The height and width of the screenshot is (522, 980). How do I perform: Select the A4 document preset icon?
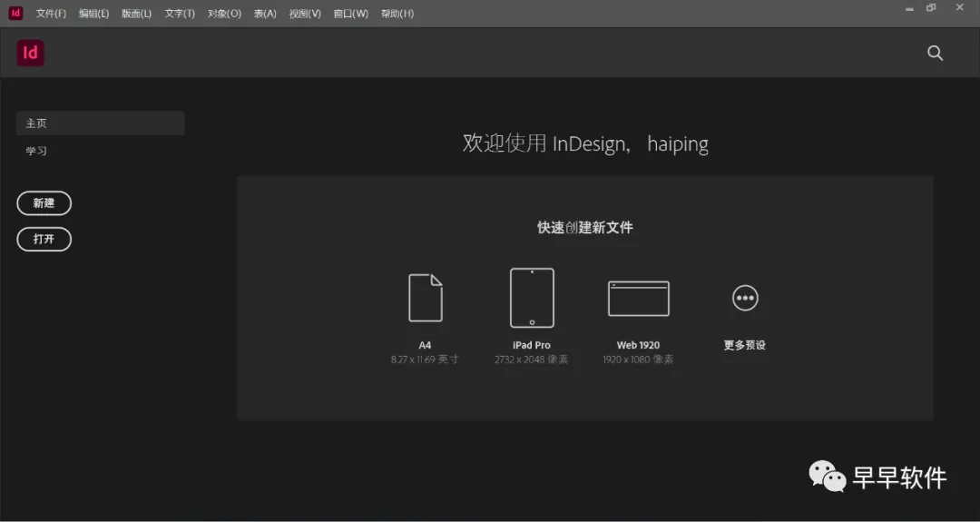tap(426, 298)
